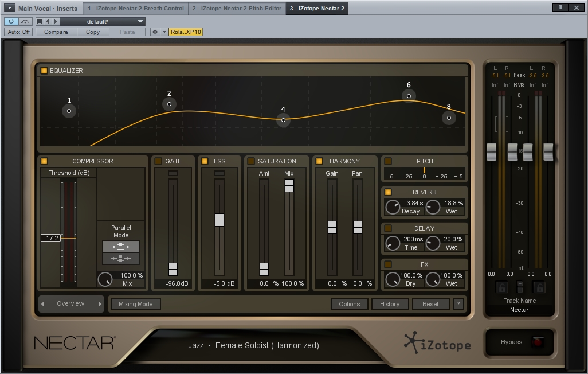Switch to iZotope Nectar 2 Pitch Editor tab

[237, 9]
